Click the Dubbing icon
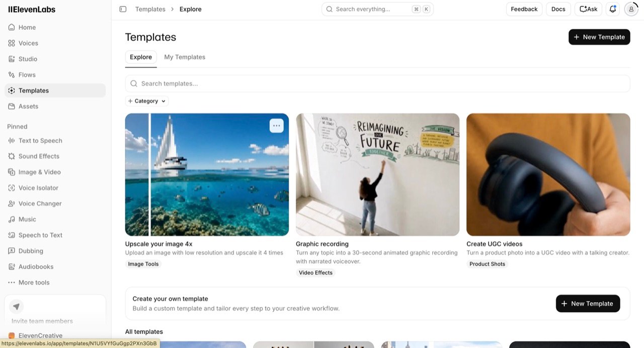The image size is (644, 348). [x=12, y=251]
